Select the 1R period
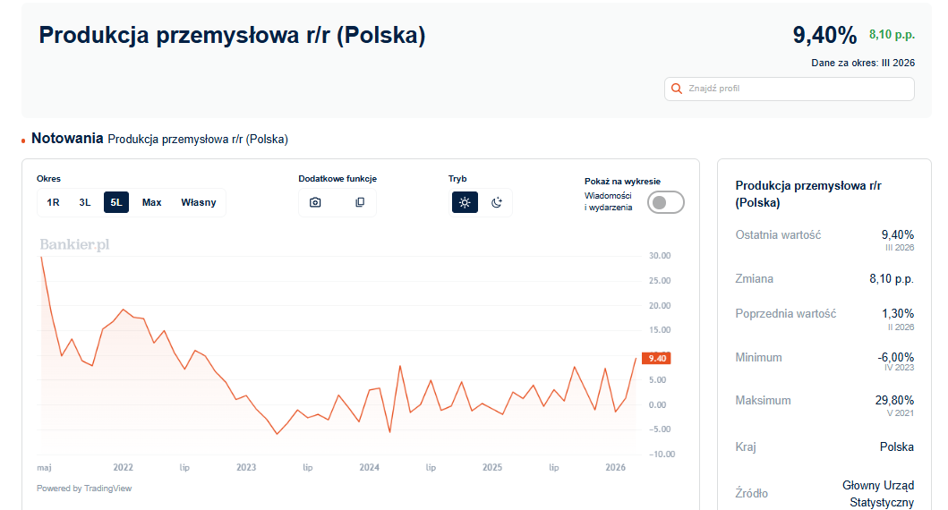The image size is (948, 510). coord(53,202)
